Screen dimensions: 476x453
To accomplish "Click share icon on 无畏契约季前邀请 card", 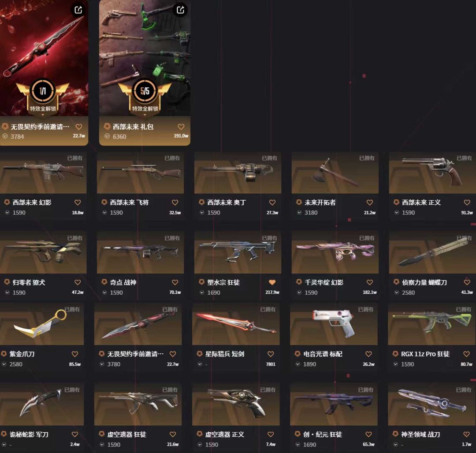I will coord(78,10).
